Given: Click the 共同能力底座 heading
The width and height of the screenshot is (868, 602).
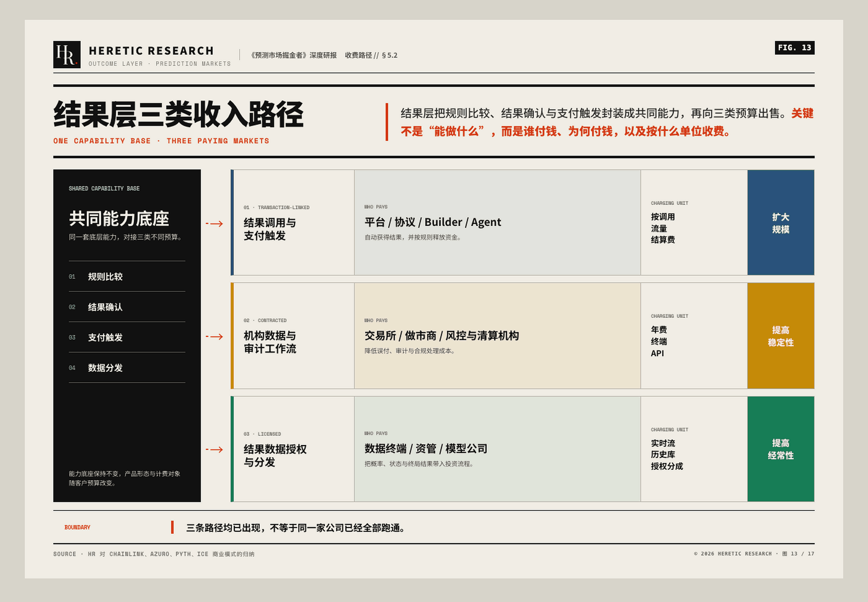Looking at the screenshot, I should click(x=119, y=218).
